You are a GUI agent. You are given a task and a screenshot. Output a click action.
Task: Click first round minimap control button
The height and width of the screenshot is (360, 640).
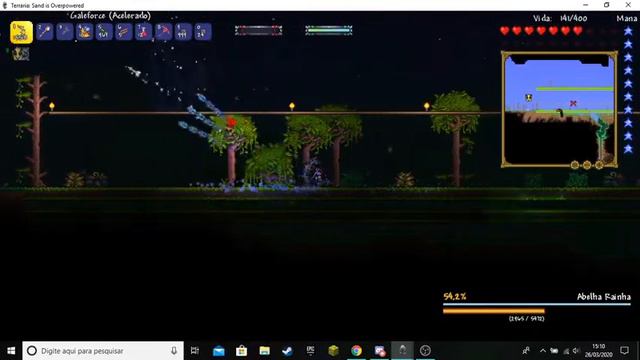tap(575, 165)
